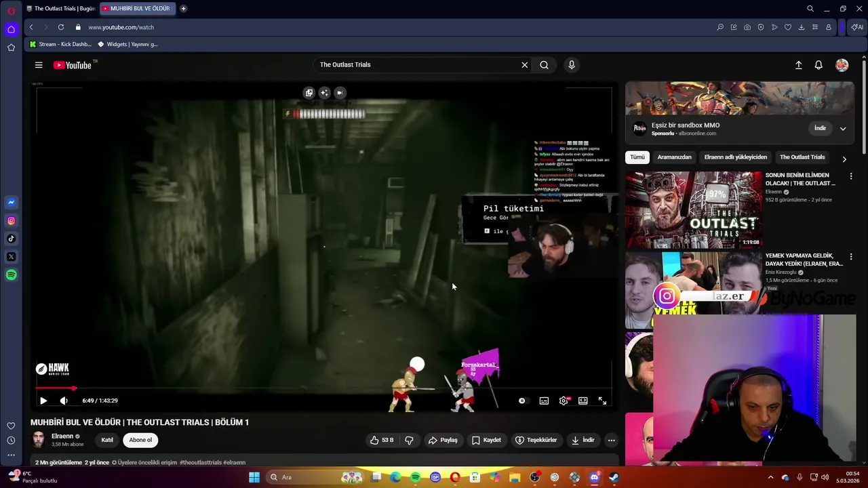Send thanks via Teşekkürler button

click(536, 440)
